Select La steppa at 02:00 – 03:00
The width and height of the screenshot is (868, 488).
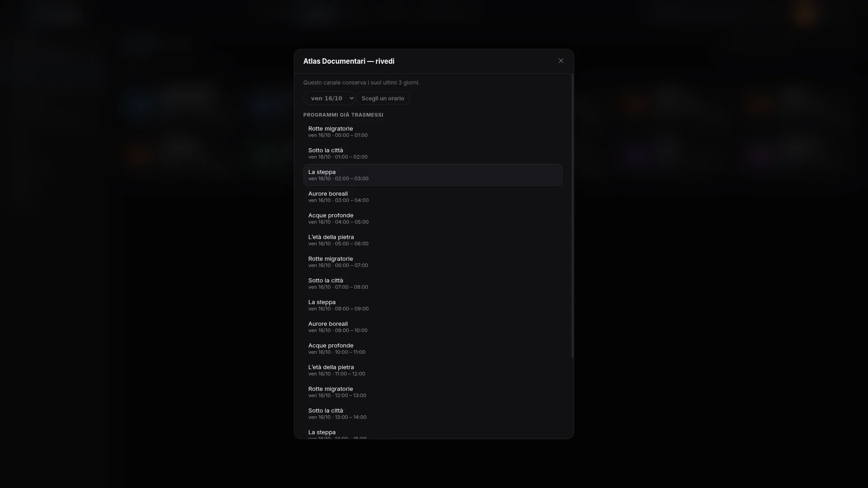pos(433,175)
